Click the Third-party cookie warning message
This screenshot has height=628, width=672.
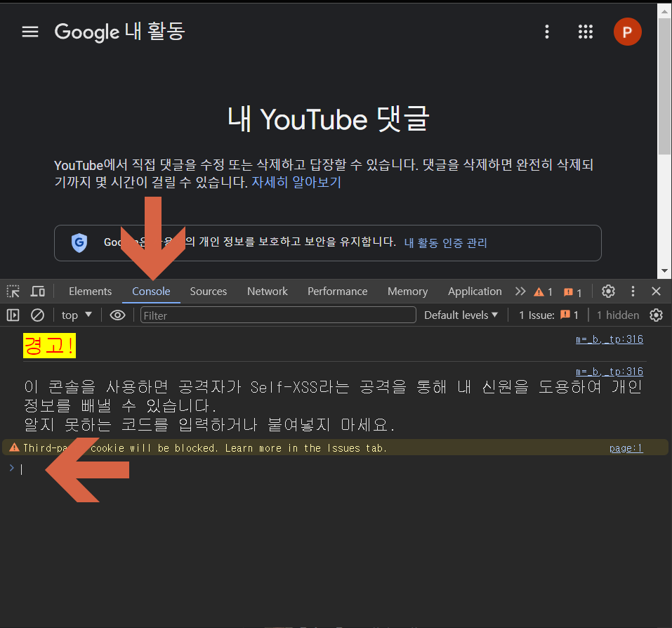tap(205, 448)
